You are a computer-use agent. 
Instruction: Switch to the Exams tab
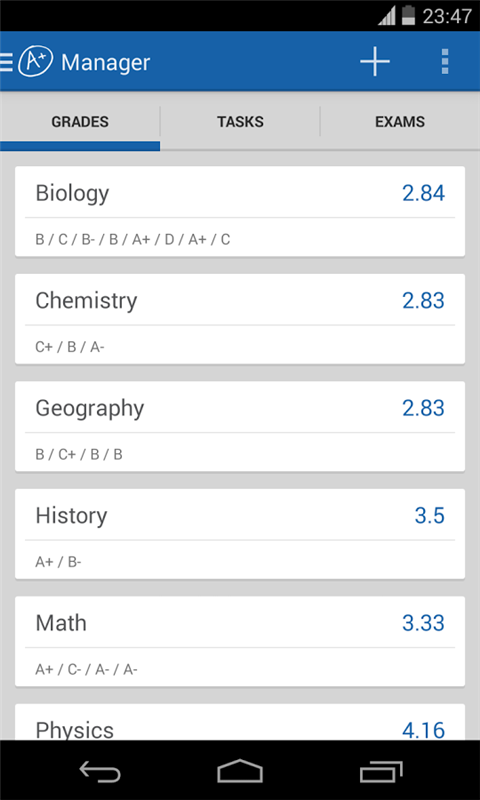pos(400,122)
